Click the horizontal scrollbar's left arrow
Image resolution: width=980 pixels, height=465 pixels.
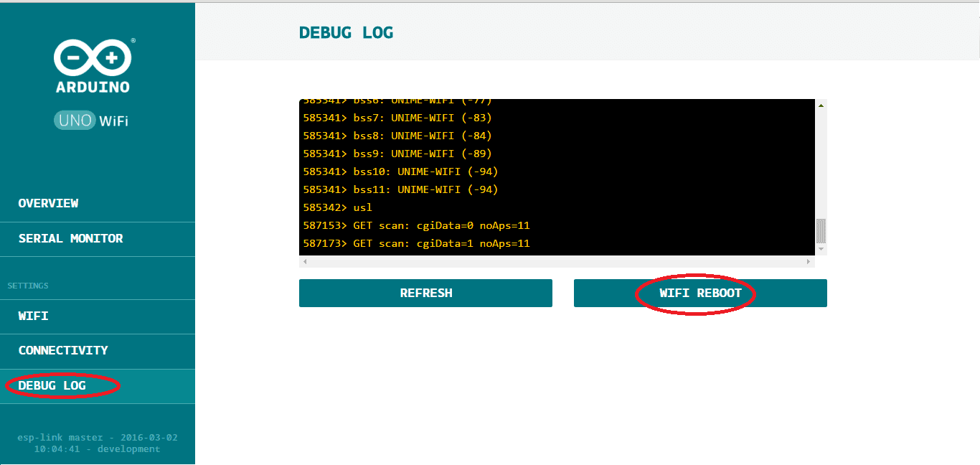(x=304, y=262)
